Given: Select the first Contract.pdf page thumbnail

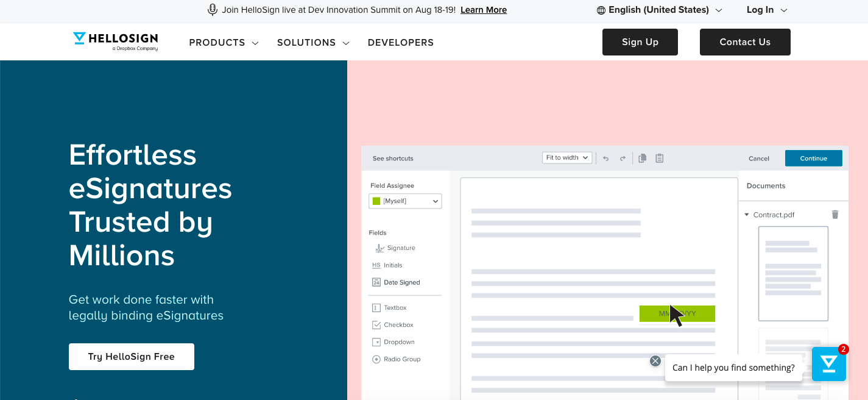Looking at the screenshot, I should pyautogui.click(x=793, y=273).
